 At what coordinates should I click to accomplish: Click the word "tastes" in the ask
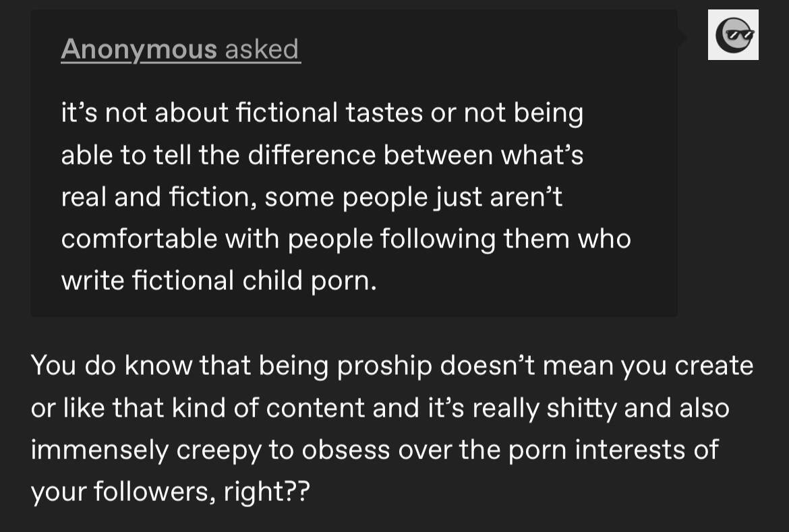point(384,113)
